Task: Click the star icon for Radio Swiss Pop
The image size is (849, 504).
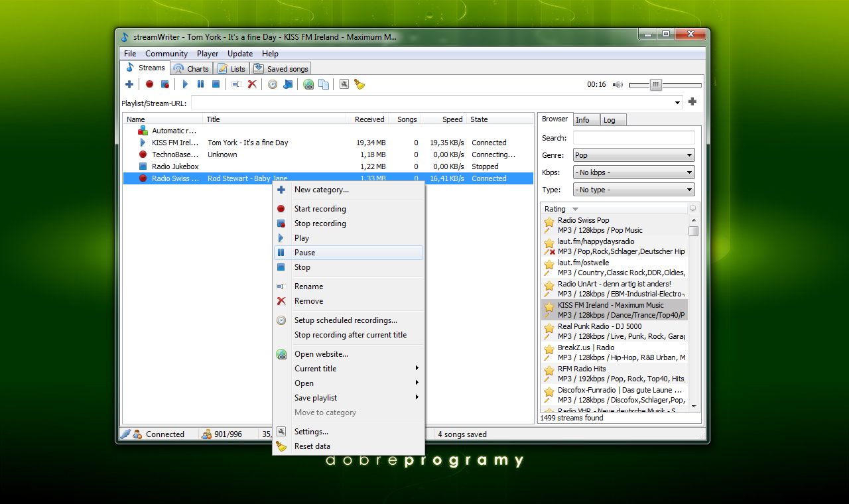Action: (x=549, y=222)
